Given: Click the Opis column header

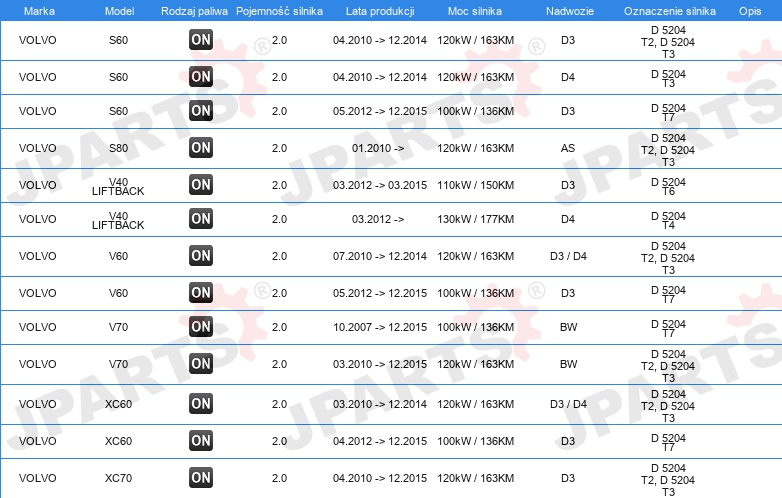Looking at the screenshot, I should (x=750, y=11).
